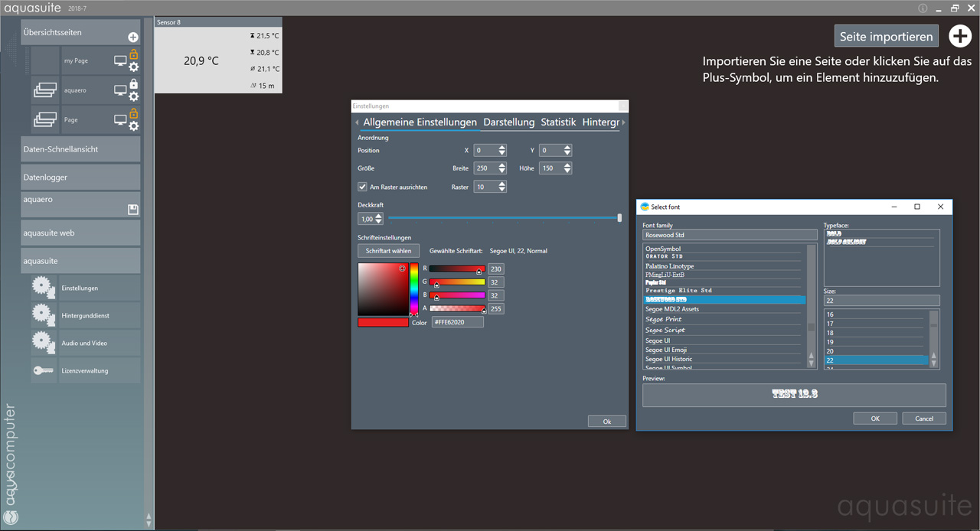Click Cancel in the Select font dialog
This screenshot has height=531, width=980.
tap(924, 418)
